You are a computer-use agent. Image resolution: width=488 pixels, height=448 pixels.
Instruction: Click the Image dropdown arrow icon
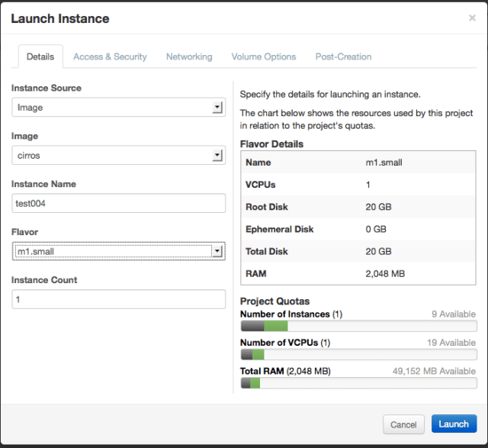coord(217,156)
